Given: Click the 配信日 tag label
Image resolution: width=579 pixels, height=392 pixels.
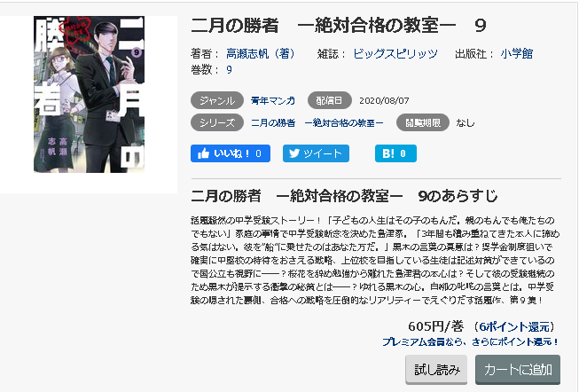Looking at the screenshot, I should [329, 100].
